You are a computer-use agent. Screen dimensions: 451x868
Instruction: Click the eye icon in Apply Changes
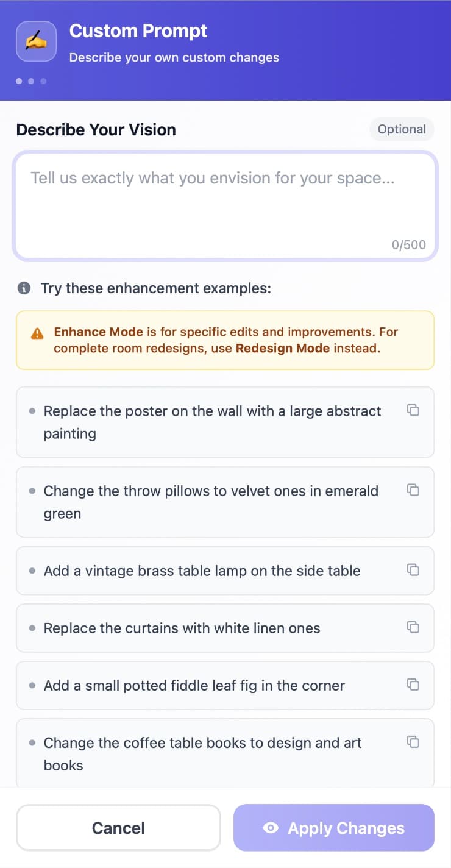click(271, 828)
